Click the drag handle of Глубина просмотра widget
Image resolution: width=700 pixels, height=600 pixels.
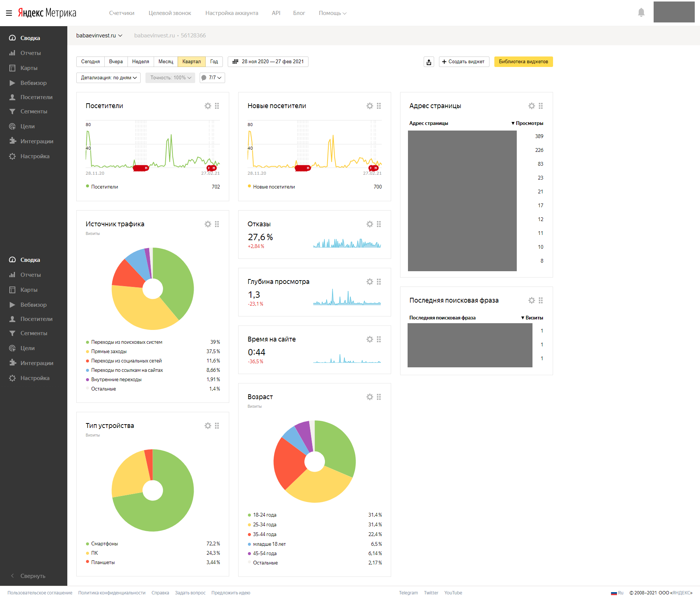(x=379, y=282)
